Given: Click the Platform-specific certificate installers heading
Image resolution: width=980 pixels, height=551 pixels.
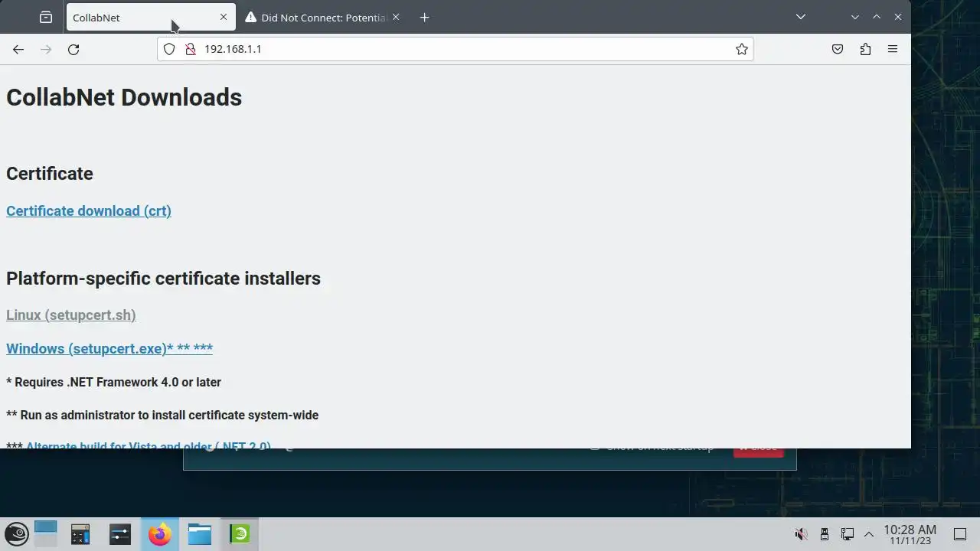Looking at the screenshot, I should [163, 278].
